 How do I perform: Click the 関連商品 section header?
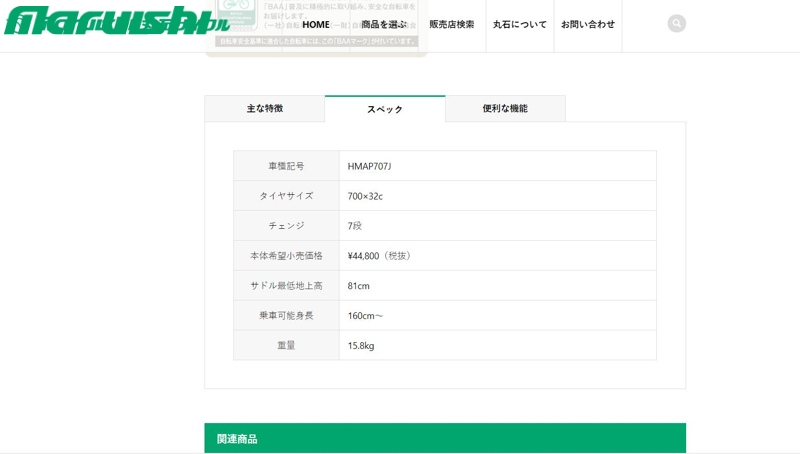pos(445,438)
